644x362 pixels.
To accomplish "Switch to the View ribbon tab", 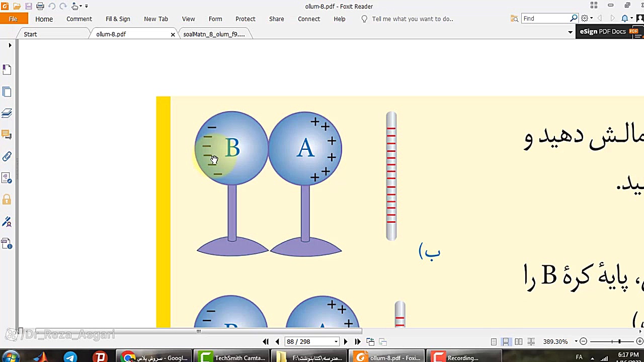I will coord(188,19).
